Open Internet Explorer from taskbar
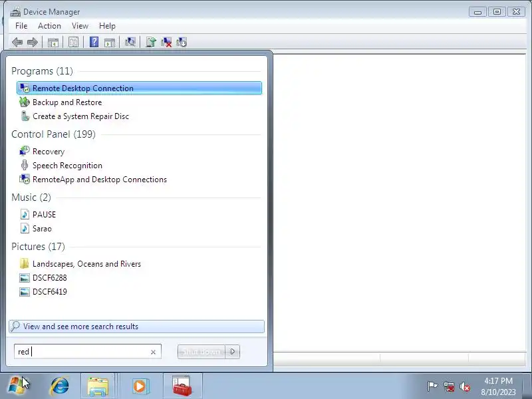532x399 pixels. coord(60,386)
